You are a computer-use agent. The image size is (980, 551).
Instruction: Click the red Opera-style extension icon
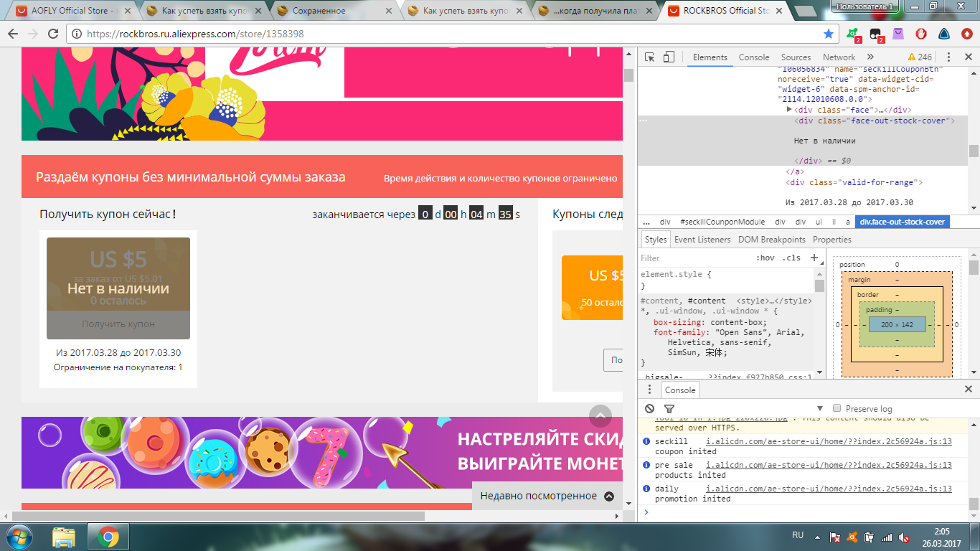pos(921,34)
